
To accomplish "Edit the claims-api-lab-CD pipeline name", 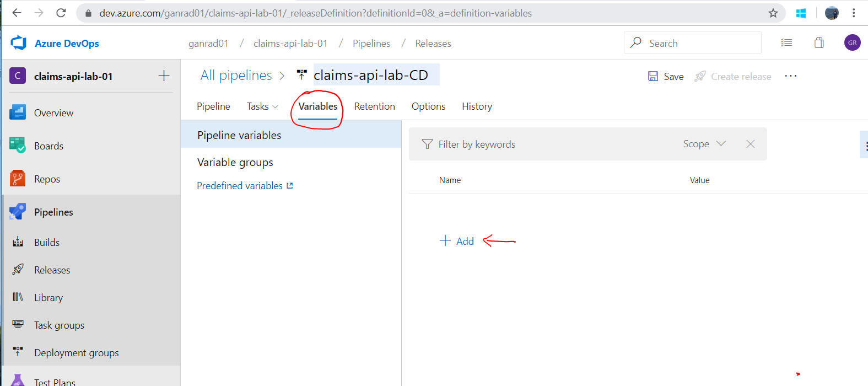I will click(x=376, y=75).
